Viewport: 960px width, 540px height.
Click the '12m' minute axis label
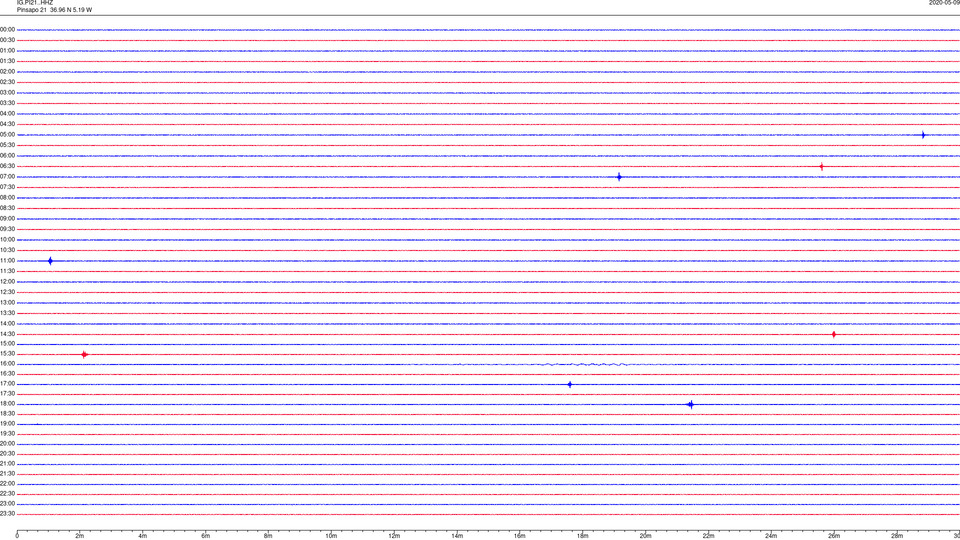(394, 536)
